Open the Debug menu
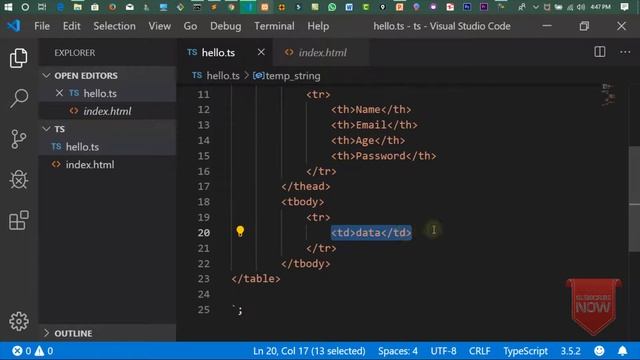640x360 pixels. pyautogui.click(x=226, y=26)
